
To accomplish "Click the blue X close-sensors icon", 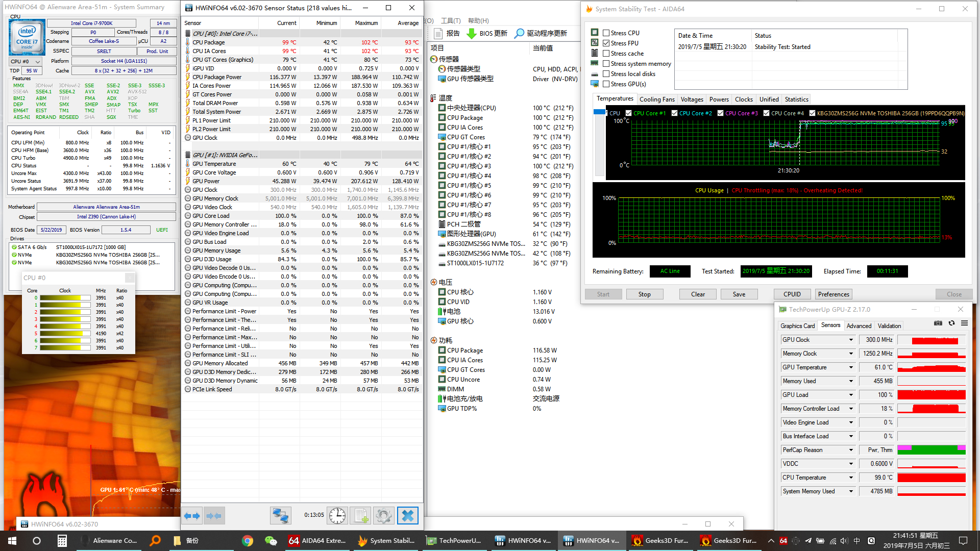I will pos(408,515).
